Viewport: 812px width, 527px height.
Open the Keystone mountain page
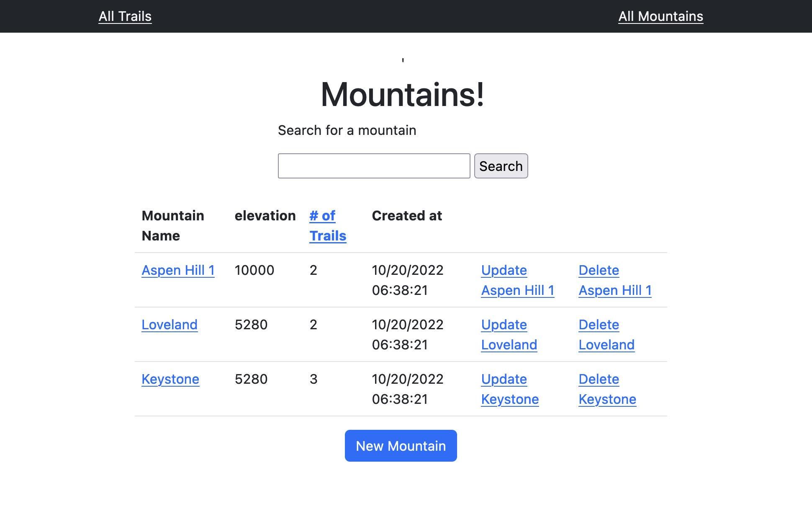[x=170, y=379]
